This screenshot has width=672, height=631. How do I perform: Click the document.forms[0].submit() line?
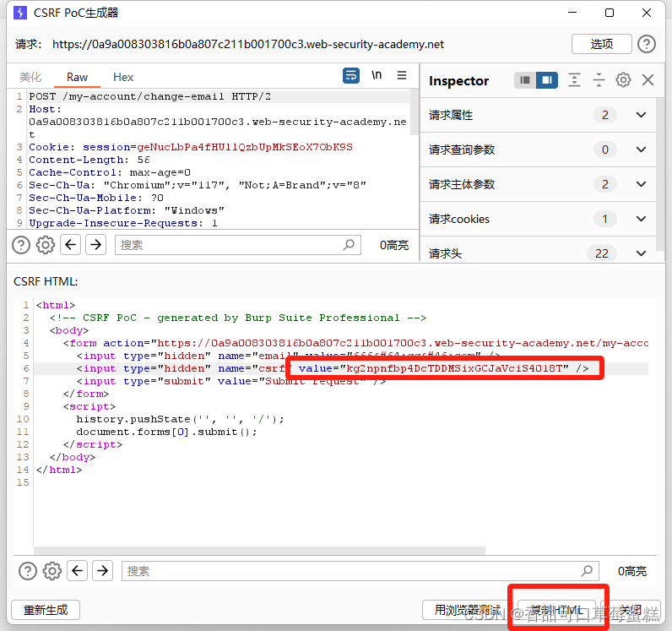click(x=166, y=432)
